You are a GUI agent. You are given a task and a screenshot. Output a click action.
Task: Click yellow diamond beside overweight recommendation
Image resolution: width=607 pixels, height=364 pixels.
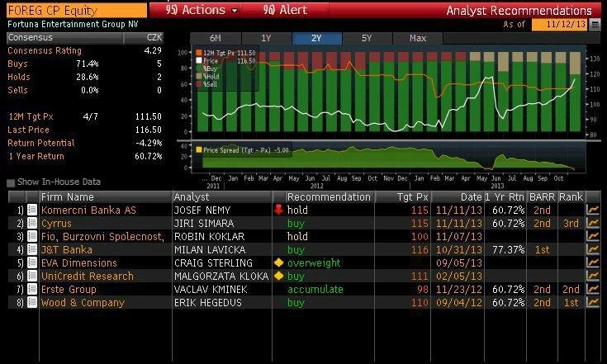coord(279,262)
